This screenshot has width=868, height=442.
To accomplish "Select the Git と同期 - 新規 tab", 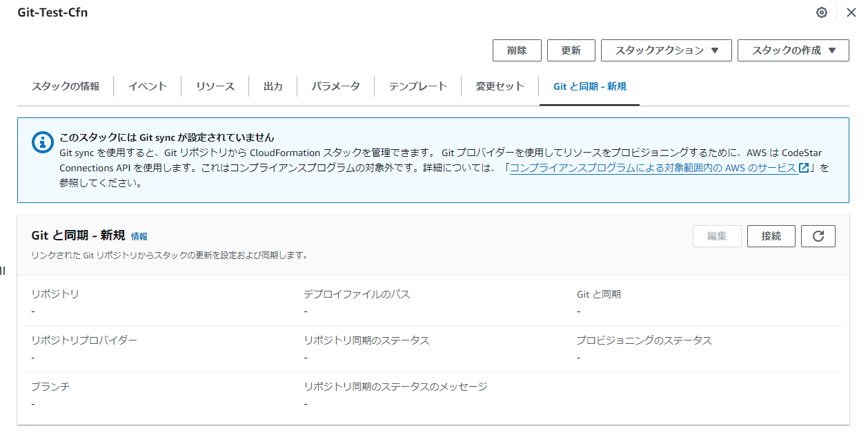I will [590, 86].
